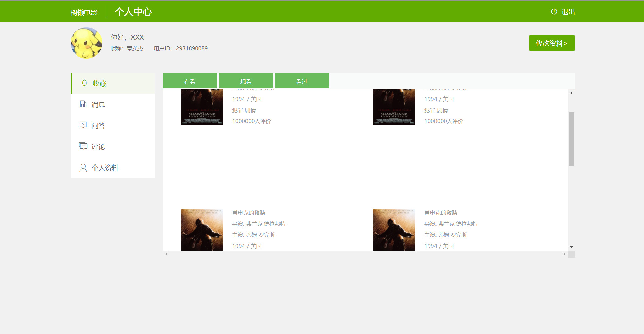Click the chart icon next to 消息
This screenshot has height=334, width=644.
click(x=83, y=104)
